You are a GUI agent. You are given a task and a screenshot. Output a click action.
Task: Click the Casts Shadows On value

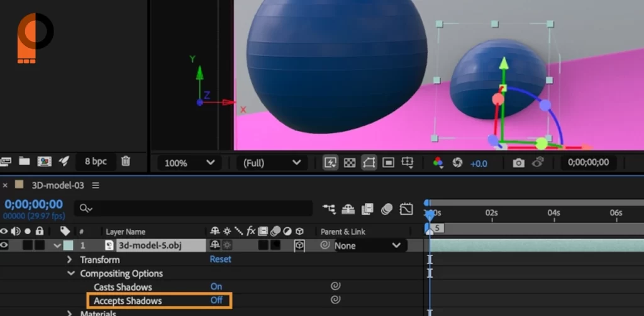point(216,286)
